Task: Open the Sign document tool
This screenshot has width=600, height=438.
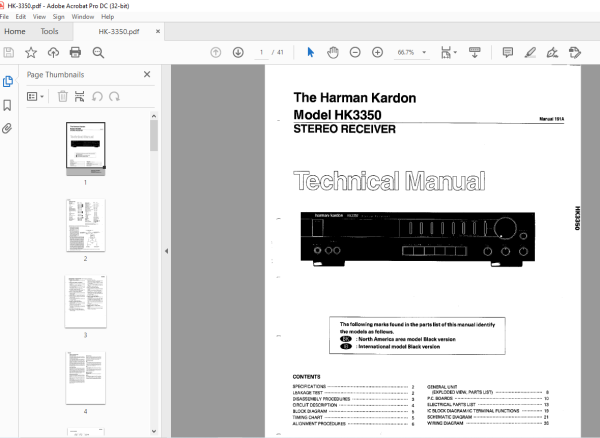Action: [552, 52]
